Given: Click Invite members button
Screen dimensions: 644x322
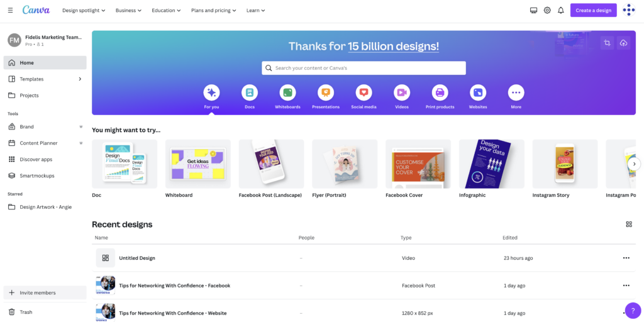Looking at the screenshot, I should pyautogui.click(x=38, y=292).
